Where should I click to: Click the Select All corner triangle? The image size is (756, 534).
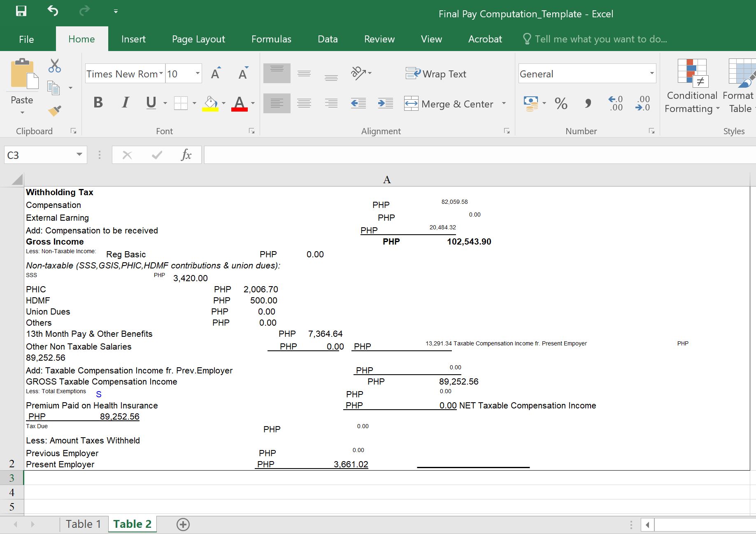tap(17, 180)
